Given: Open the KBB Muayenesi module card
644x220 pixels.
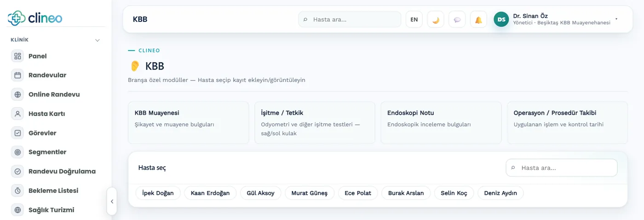Looking at the screenshot, I should coord(189,122).
